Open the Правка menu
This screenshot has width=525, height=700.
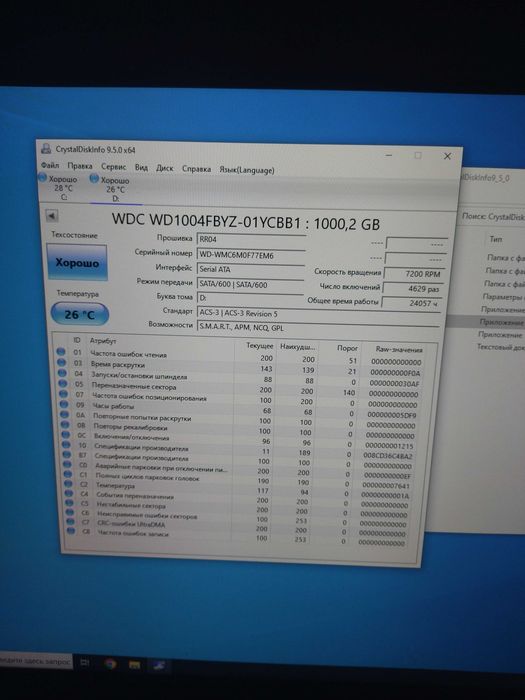click(x=80, y=166)
